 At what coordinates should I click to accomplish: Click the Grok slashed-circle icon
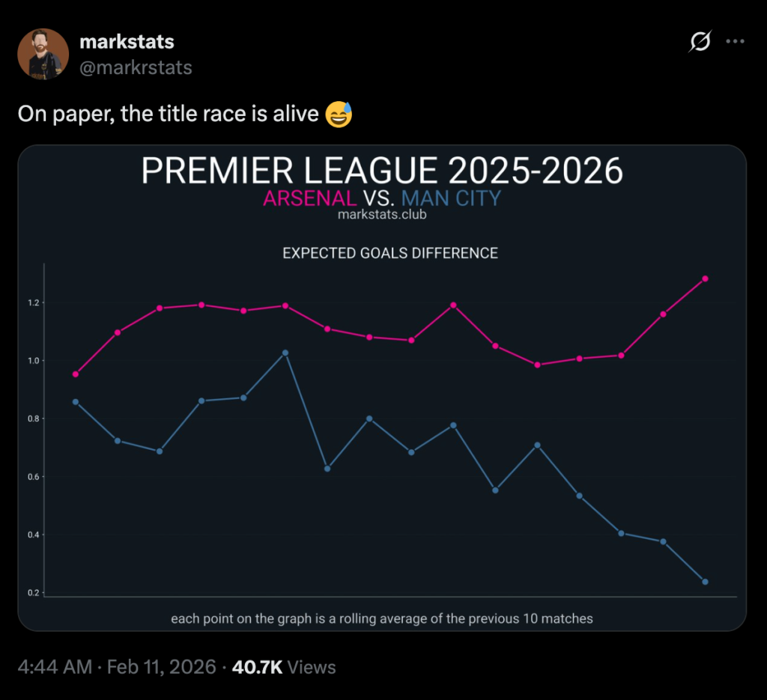click(699, 43)
